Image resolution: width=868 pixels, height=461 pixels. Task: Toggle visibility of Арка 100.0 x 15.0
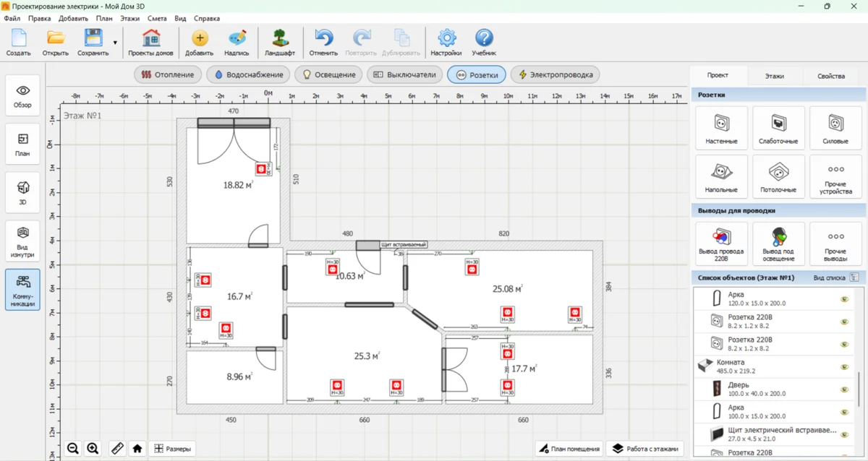(843, 412)
